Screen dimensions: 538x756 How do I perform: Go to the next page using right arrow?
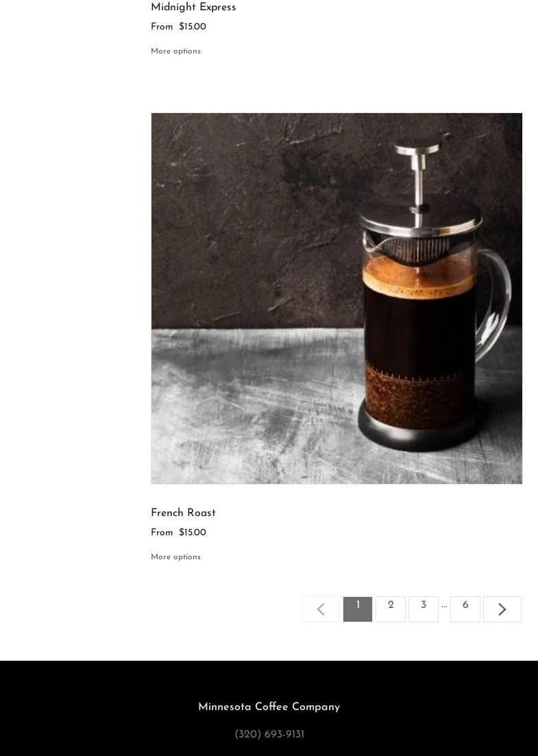pyautogui.click(x=502, y=609)
